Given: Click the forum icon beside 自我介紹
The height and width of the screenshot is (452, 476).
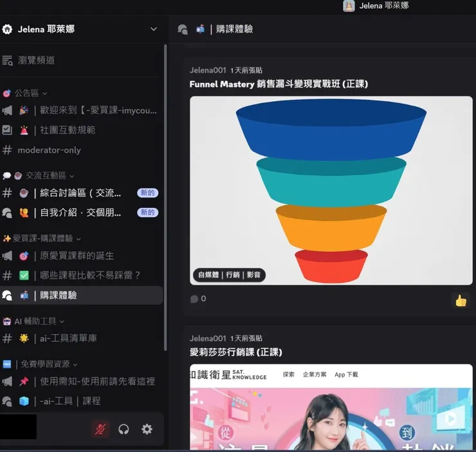Looking at the screenshot, I should (7, 212).
